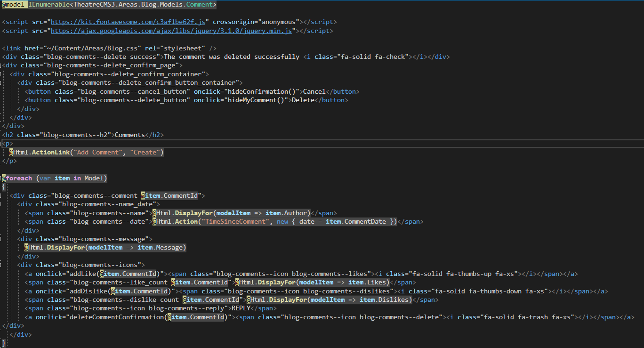644x348 pixels.
Task: Click the hideConfirmation() onclick handler
Action: tap(262, 91)
